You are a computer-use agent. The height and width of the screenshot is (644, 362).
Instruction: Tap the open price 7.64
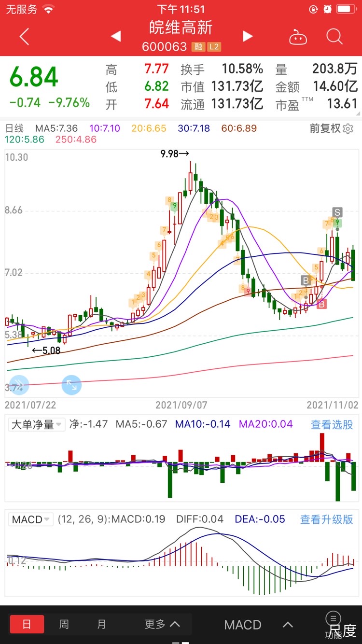point(156,104)
